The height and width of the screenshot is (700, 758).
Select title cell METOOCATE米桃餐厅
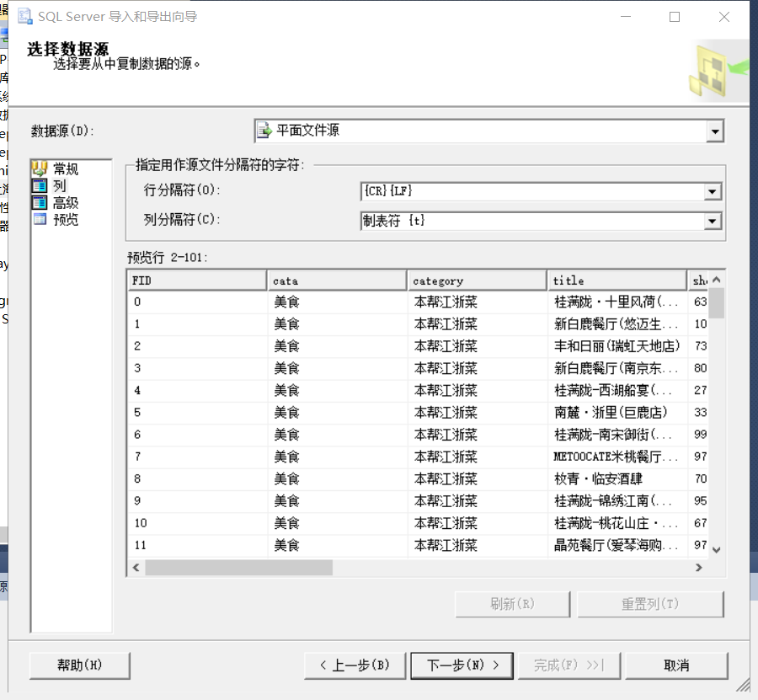click(x=617, y=457)
